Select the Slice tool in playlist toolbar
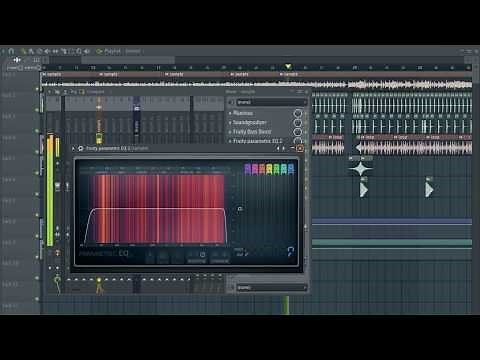480x360 pixels. click(64, 51)
